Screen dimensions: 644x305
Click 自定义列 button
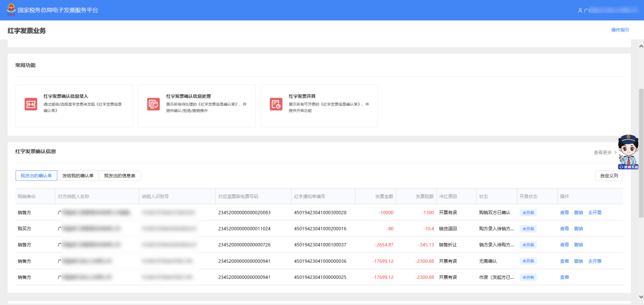[609, 176]
